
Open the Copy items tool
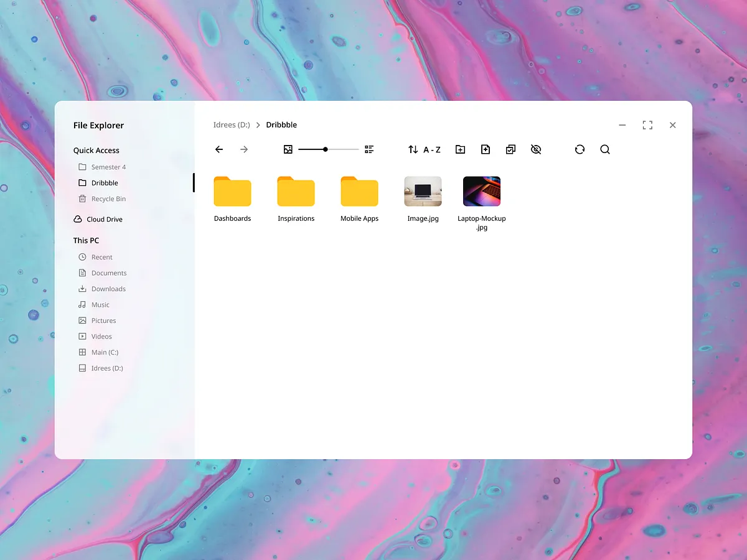[x=510, y=149]
